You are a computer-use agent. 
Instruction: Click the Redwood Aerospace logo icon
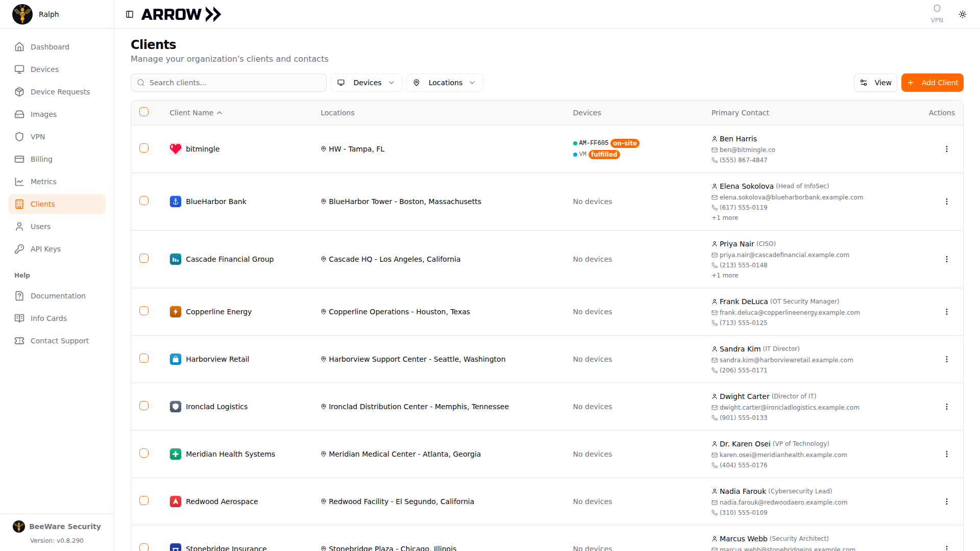[176, 502]
